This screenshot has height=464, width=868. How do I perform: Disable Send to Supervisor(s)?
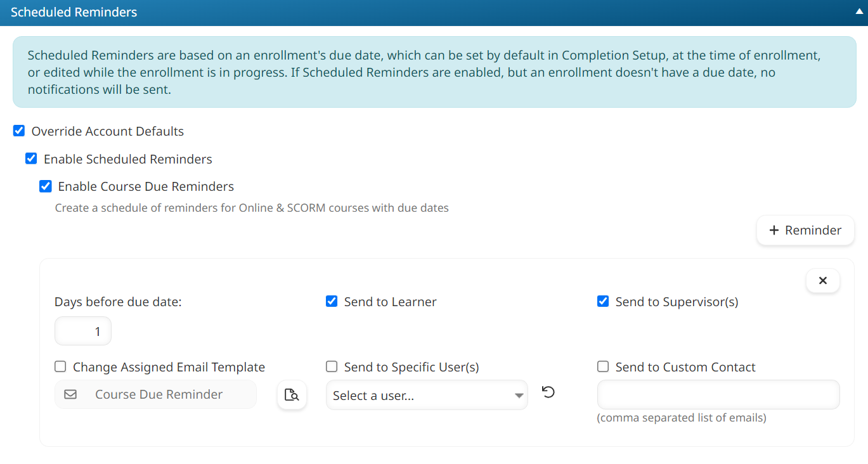click(602, 301)
